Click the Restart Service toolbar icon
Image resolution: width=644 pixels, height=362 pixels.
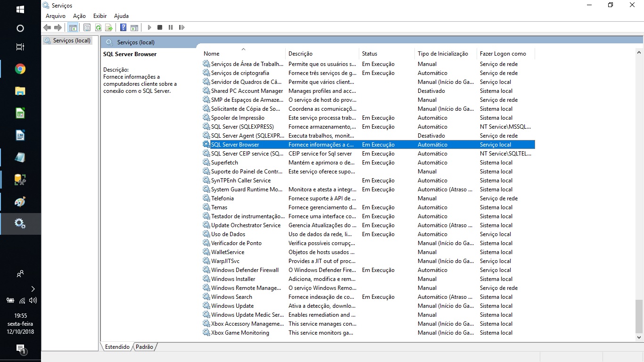pyautogui.click(x=182, y=28)
